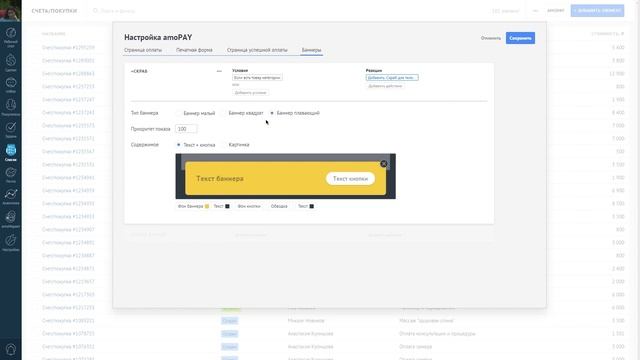
Task: Click Отменить in the amoPAY dialog
Action: pyautogui.click(x=491, y=38)
